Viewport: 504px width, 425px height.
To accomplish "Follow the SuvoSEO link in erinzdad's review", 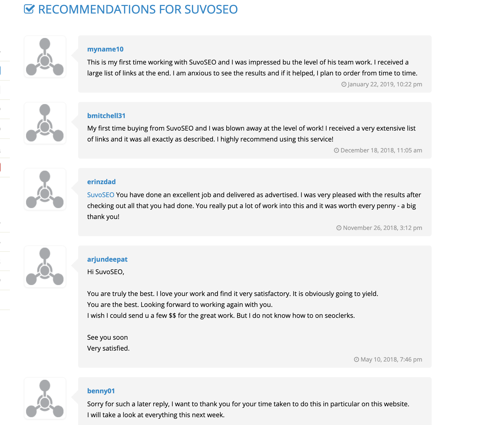I will [x=100, y=195].
